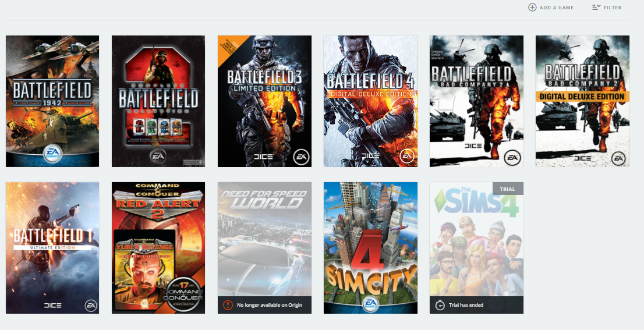Click the Filter list icon
This screenshot has width=644, height=330.
(x=596, y=8)
